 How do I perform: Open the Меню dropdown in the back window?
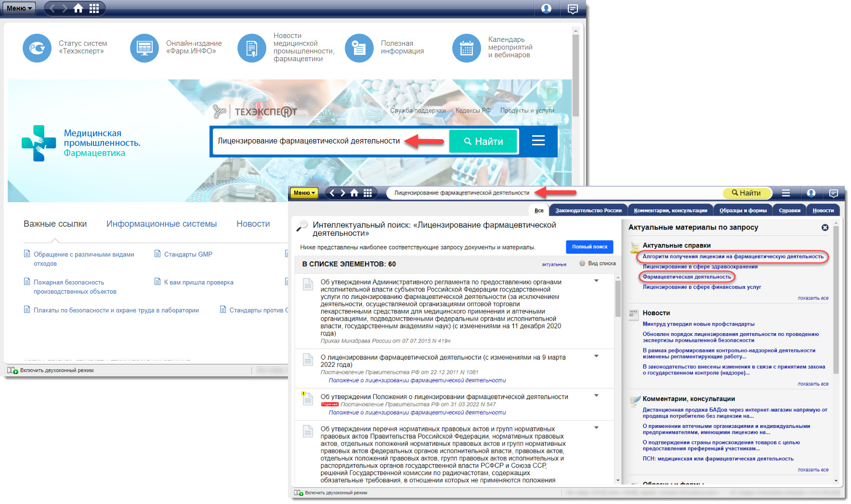click(x=19, y=8)
